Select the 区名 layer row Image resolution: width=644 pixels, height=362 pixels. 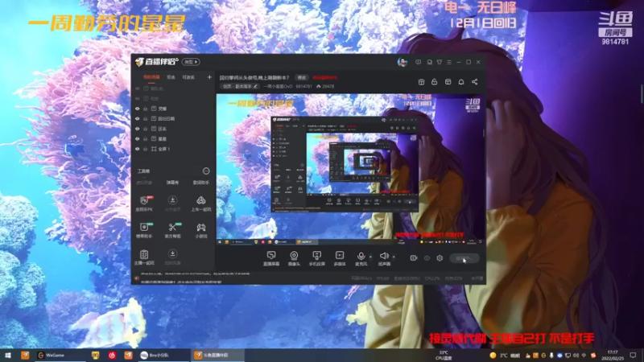[173, 129]
